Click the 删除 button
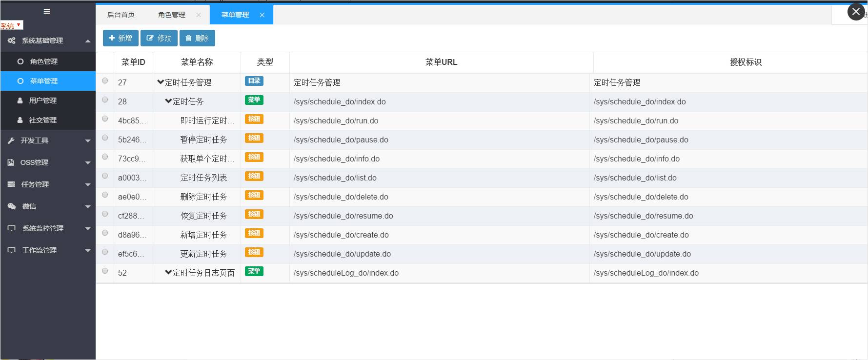This screenshot has width=868, height=360. [x=197, y=38]
